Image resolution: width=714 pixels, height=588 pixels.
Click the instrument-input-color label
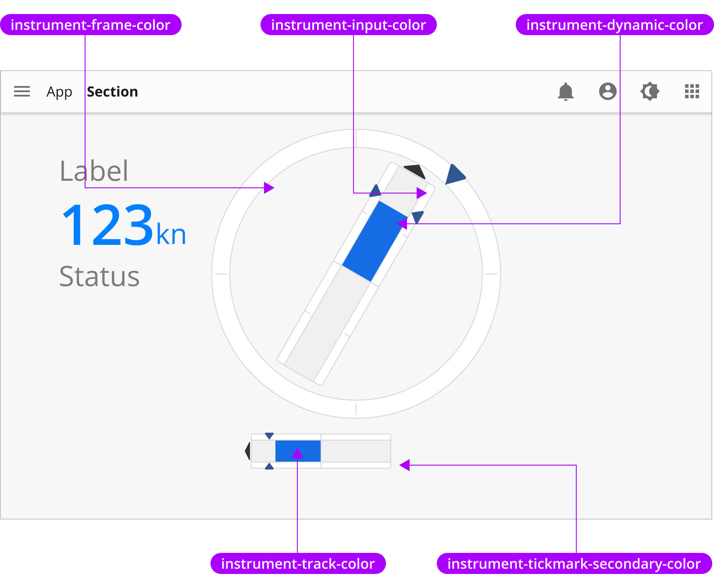point(349,25)
